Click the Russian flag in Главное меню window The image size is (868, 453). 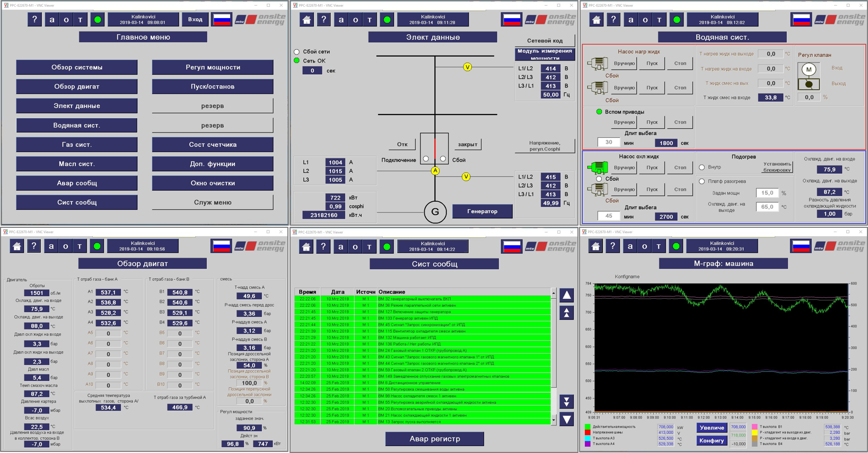tap(222, 20)
